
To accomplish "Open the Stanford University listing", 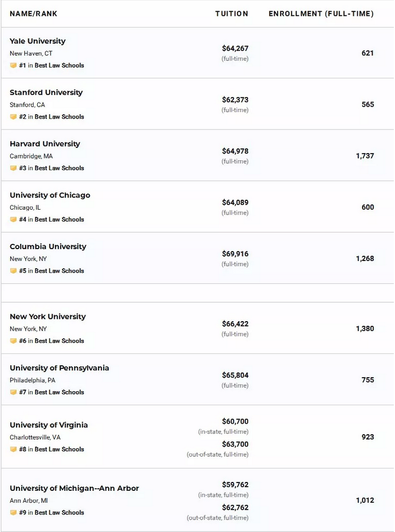I will tap(46, 92).
